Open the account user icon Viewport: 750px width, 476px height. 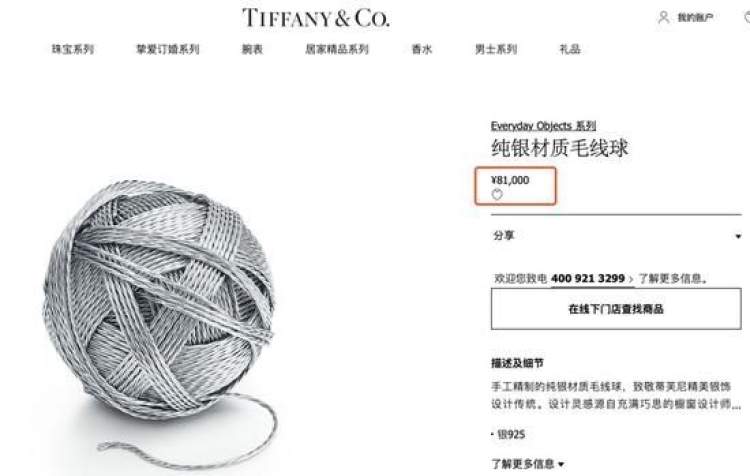[663, 18]
